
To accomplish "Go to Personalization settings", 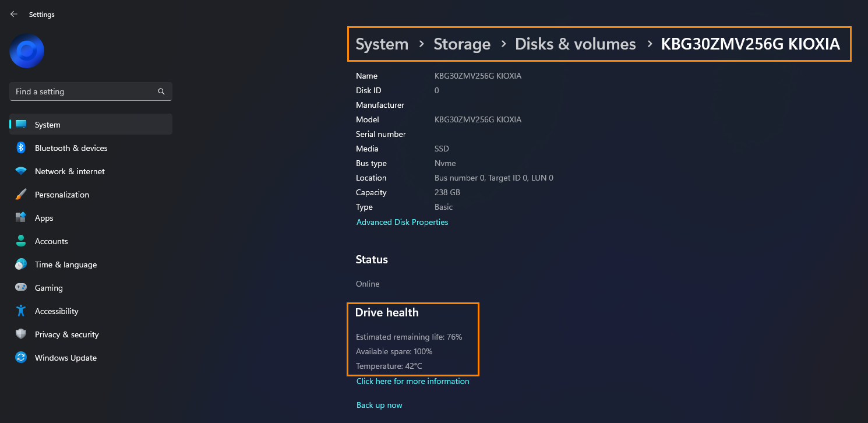I will coord(91,195).
